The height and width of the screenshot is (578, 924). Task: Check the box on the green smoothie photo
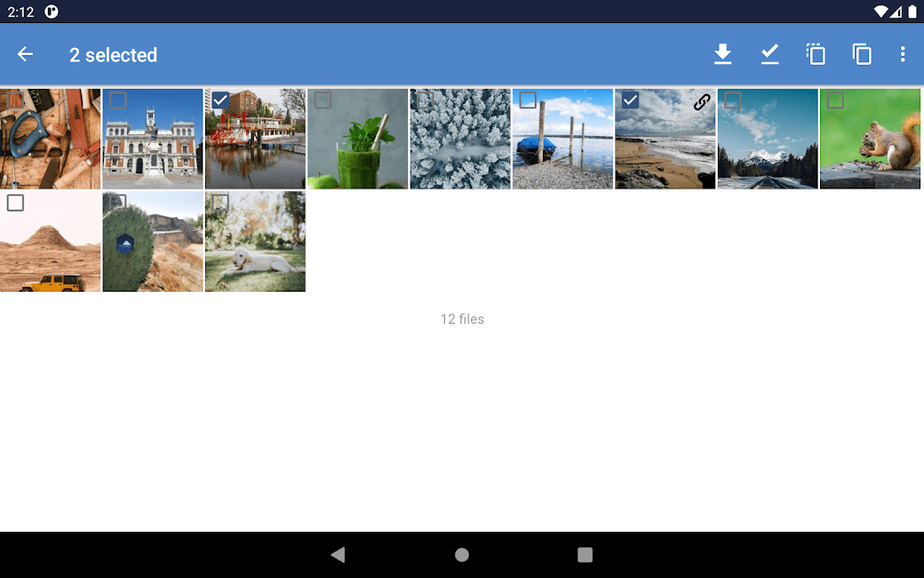pyautogui.click(x=323, y=100)
